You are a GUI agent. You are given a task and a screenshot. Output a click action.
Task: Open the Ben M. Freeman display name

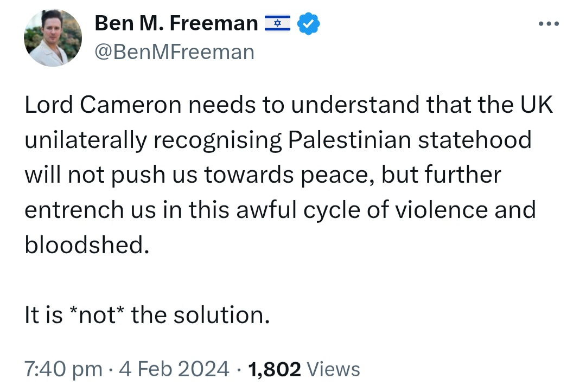[x=176, y=23]
